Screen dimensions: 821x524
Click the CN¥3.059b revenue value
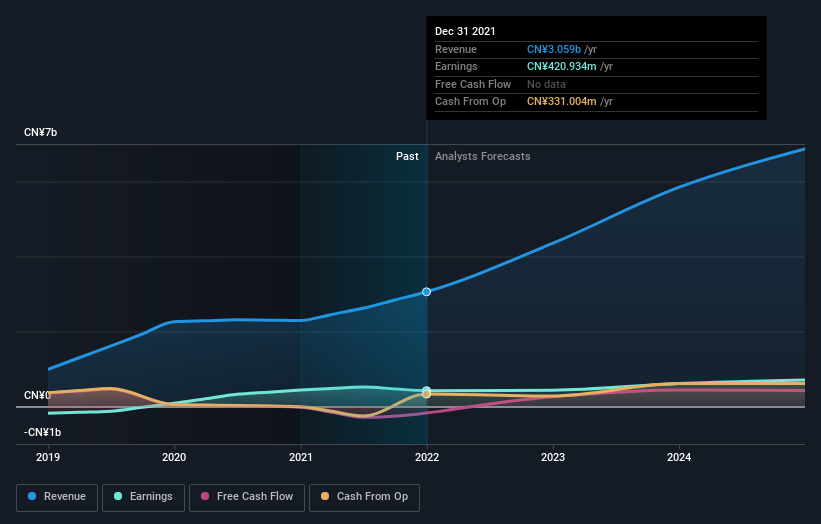553,49
